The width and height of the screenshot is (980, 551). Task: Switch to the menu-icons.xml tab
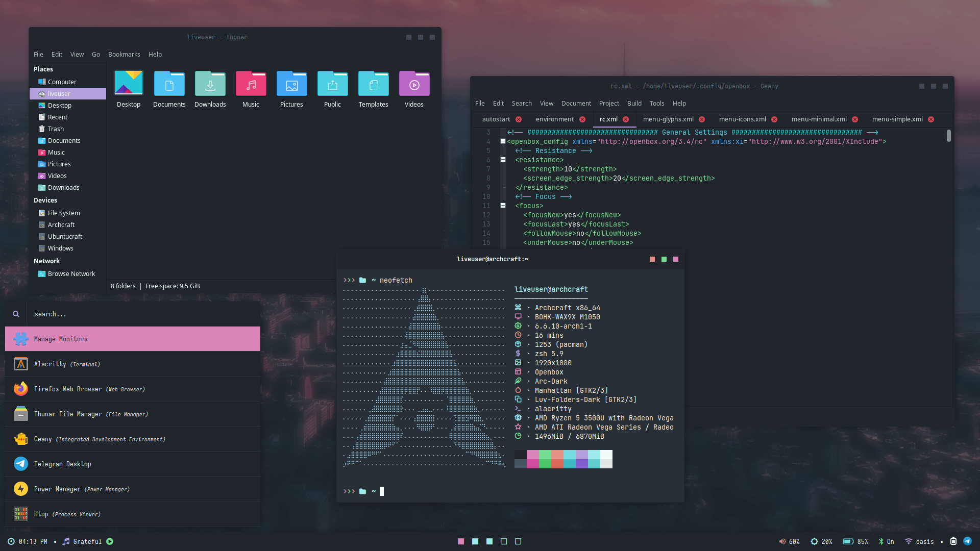click(x=742, y=119)
